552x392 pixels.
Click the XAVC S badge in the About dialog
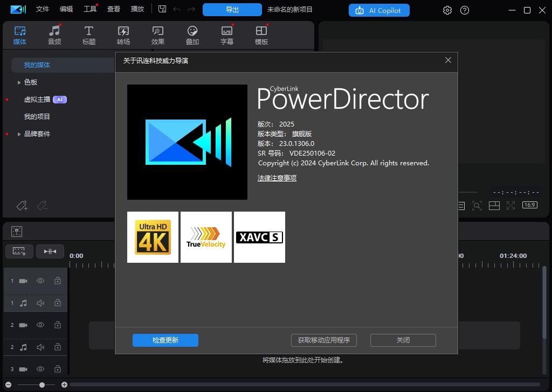[259, 237]
